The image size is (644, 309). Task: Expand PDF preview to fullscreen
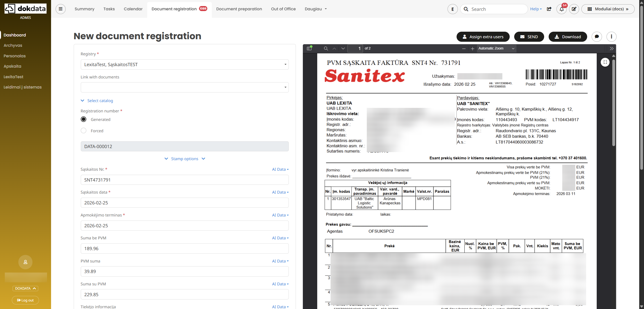pos(605,62)
